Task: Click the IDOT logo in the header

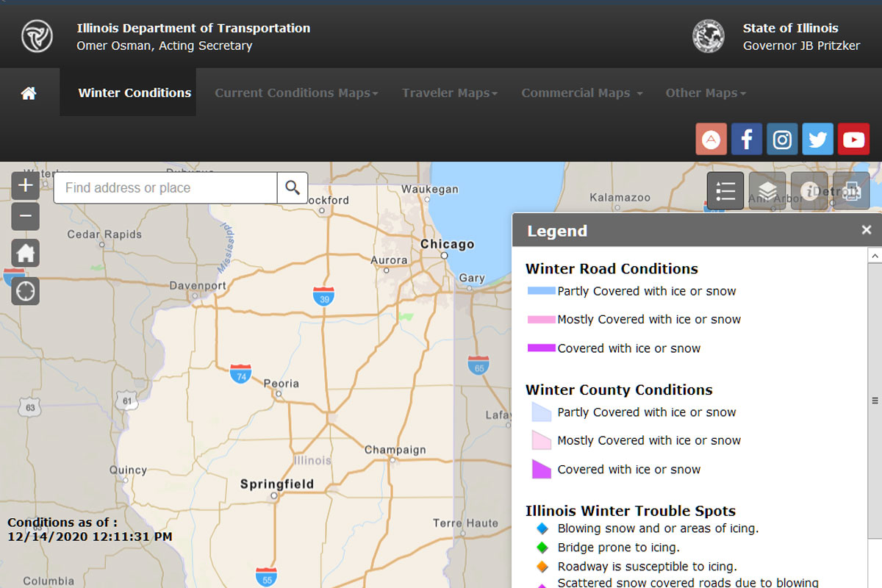Action: click(37, 36)
